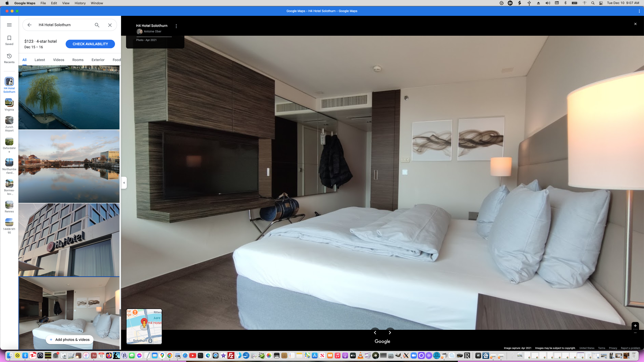Click the search magnifier icon
Image resolution: width=644 pixels, height=362 pixels.
pos(97,25)
